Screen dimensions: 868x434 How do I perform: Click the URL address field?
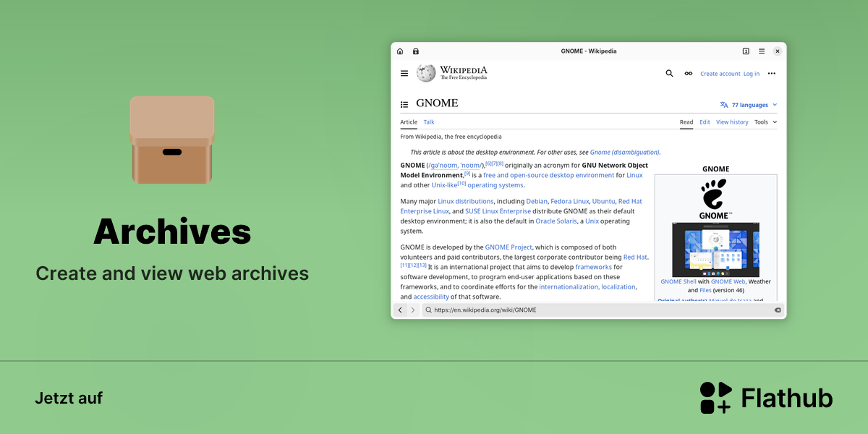pos(603,310)
